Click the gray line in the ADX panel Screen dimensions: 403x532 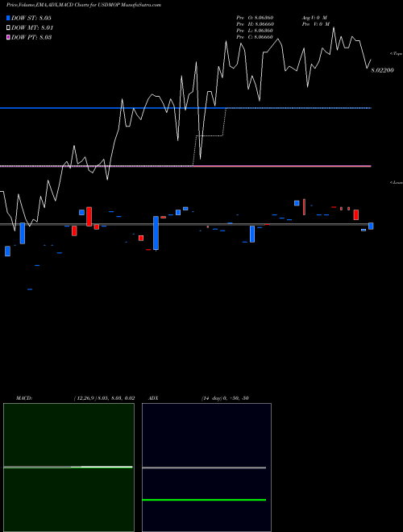point(204,468)
